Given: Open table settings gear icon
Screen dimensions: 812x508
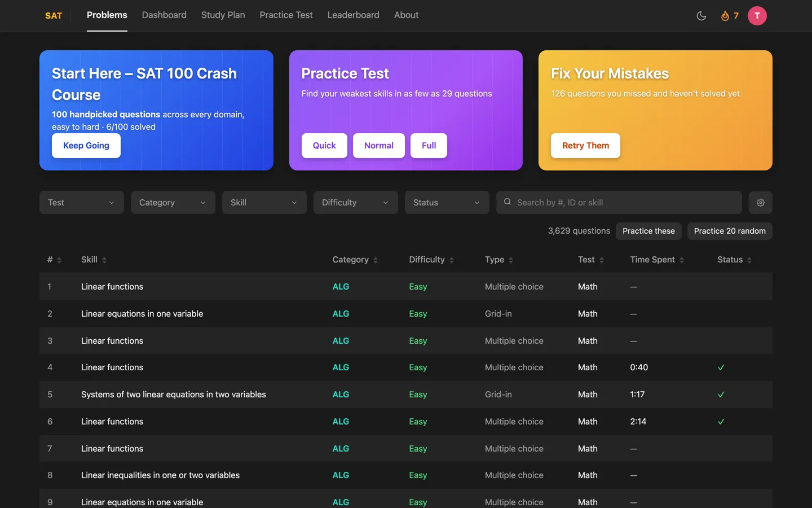Looking at the screenshot, I should point(761,203).
